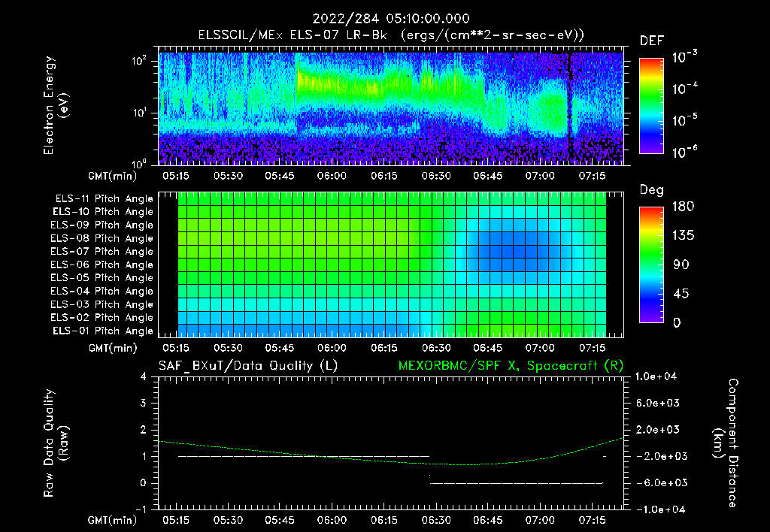Click the GMT(min) label under the bottom panel
The width and height of the screenshot is (770, 532).
click(113, 520)
